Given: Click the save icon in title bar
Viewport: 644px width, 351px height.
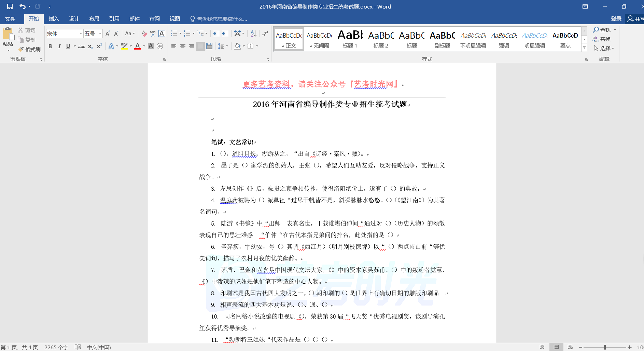Looking at the screenshot, I should (10, 6).
